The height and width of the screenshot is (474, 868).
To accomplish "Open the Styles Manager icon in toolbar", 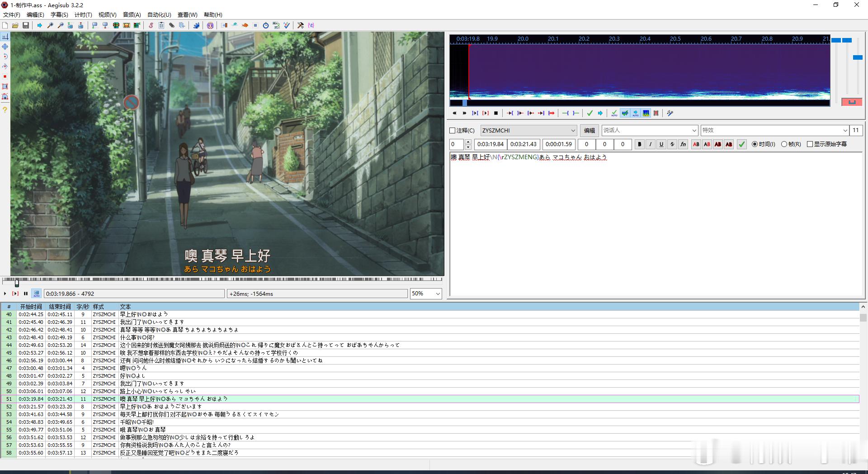I will click(151, 25).
